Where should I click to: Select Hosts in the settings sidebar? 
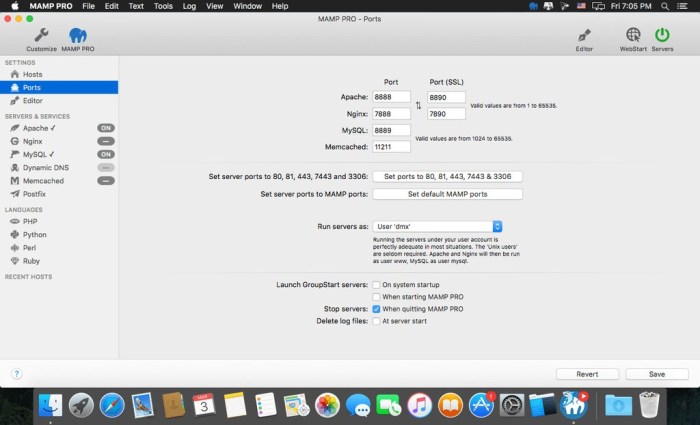tap(32, 75)
